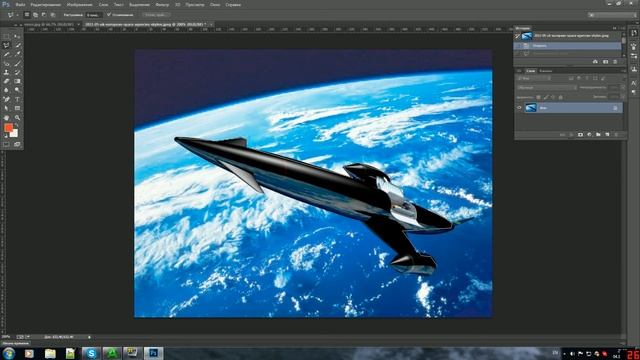
Task: Select the Crop tool
Action: 6,54
